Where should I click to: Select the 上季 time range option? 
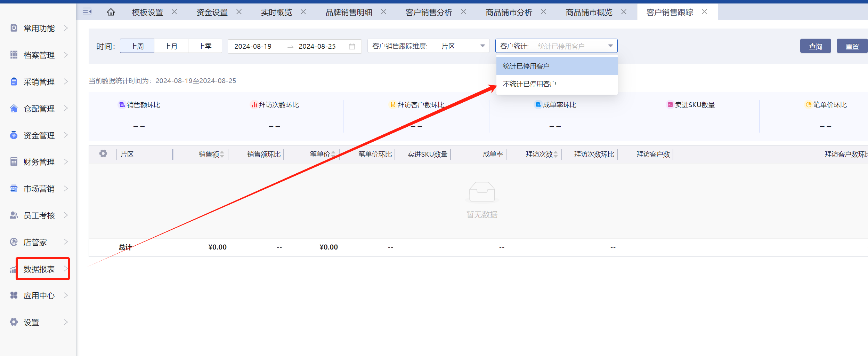(205, 46)
